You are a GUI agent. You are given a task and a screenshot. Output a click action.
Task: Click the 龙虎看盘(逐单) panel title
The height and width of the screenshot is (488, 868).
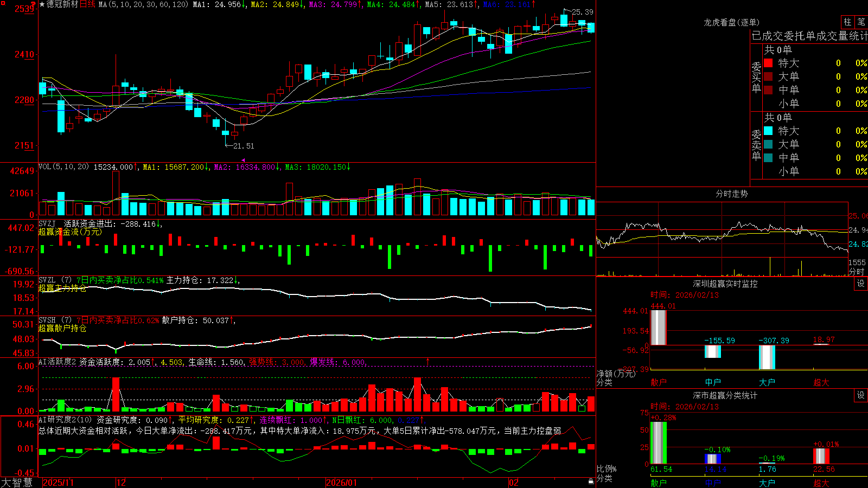pyautogui.click(x=731, y=23)
